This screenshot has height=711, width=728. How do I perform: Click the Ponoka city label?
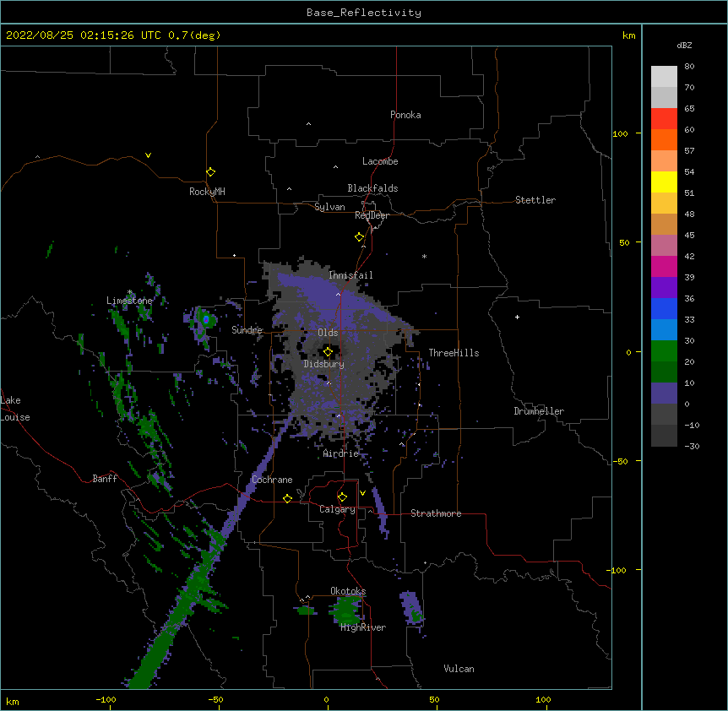click(x=405, y=115)
